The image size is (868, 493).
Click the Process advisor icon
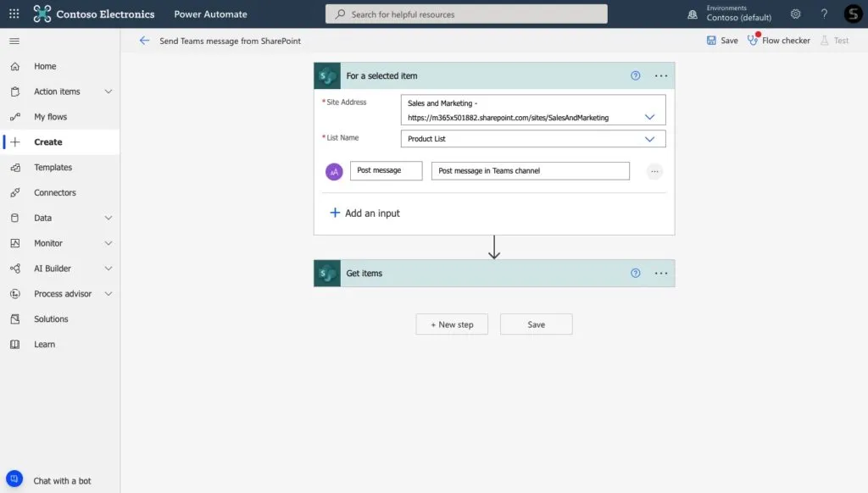coord(15,294)
